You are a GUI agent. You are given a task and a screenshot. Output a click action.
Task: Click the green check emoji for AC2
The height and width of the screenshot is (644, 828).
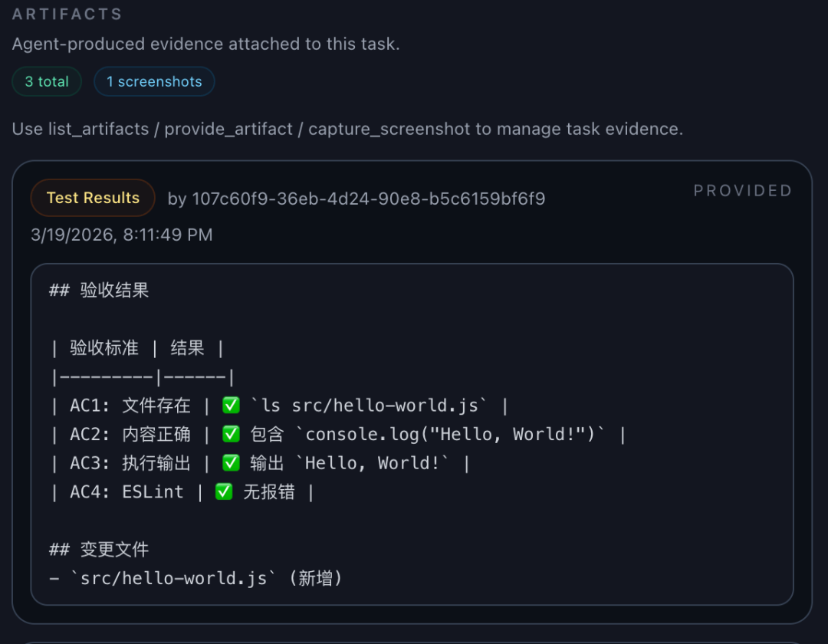coord(231,434)
